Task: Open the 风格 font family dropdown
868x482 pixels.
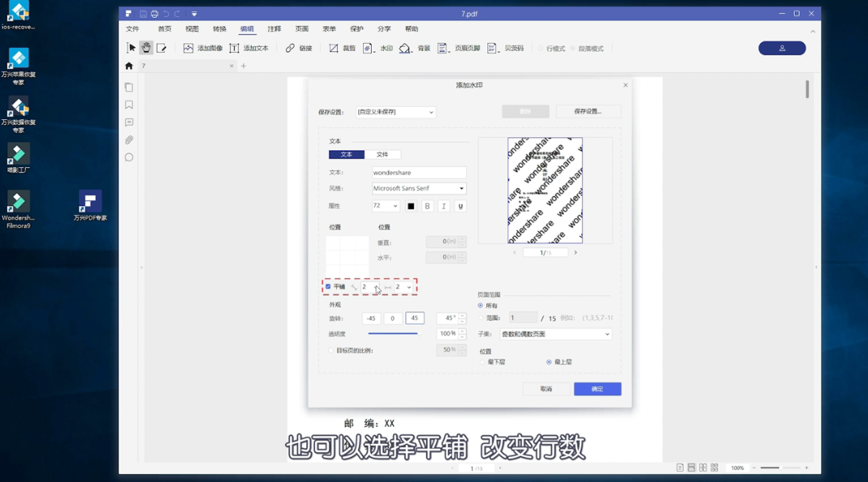Action: tap(418, 188)
